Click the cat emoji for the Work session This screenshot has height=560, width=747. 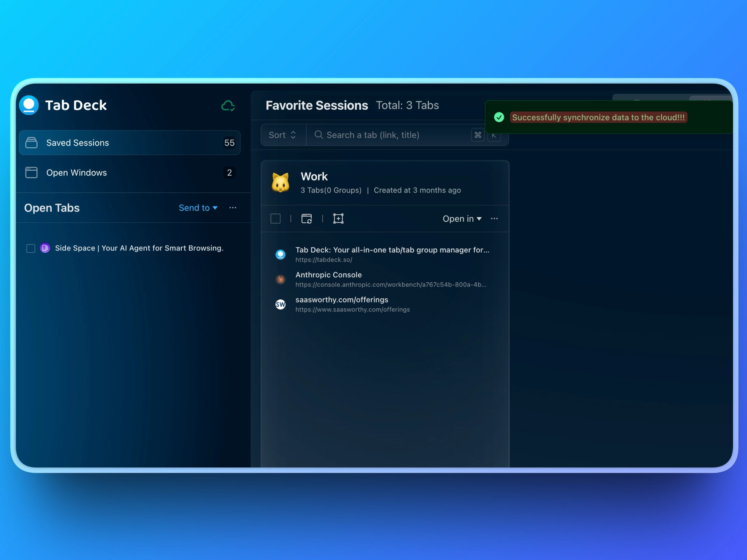pyautogui.click(x=281, y=182)
